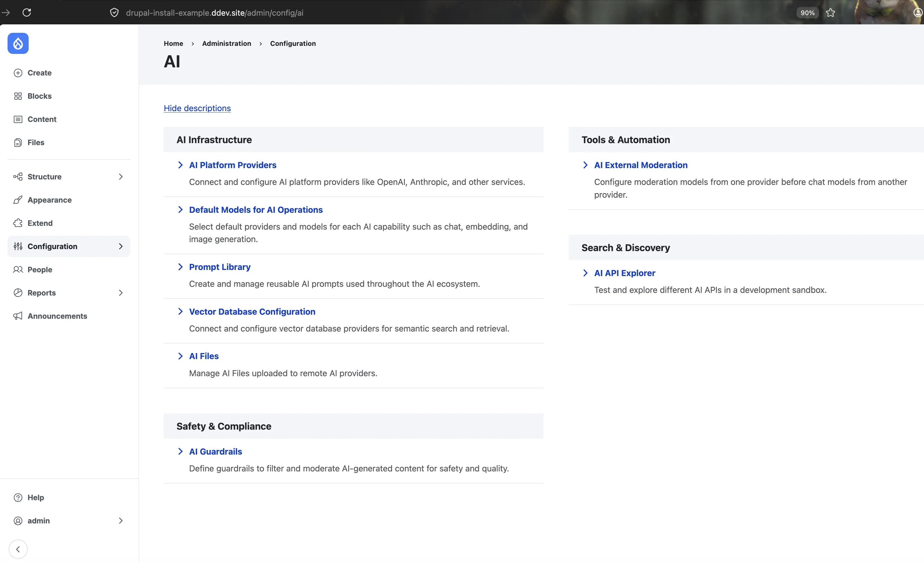The width and height of the screenshot is (924, 562).
Task: Click the Extend puzzle piece icon
Action: point(18,223)
